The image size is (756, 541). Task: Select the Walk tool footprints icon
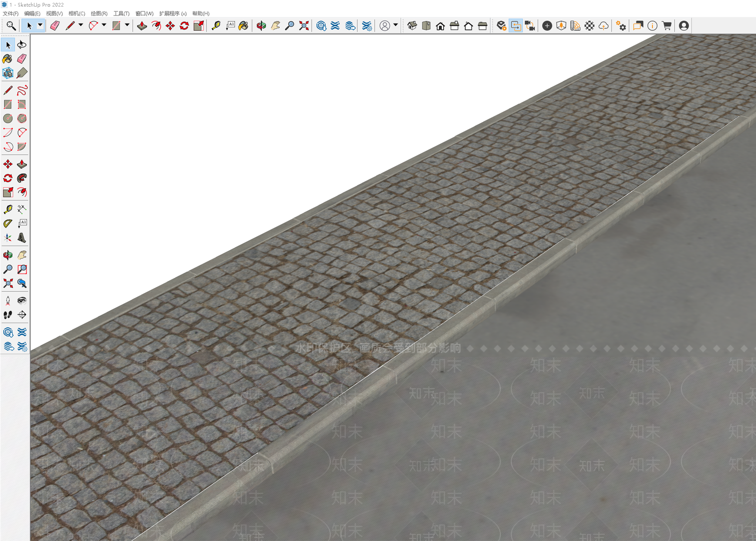click(8, 314)
